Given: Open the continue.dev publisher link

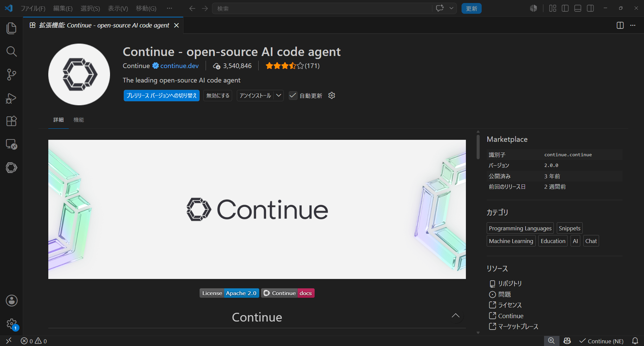Looking at the screenshot, I should [179, 66].
